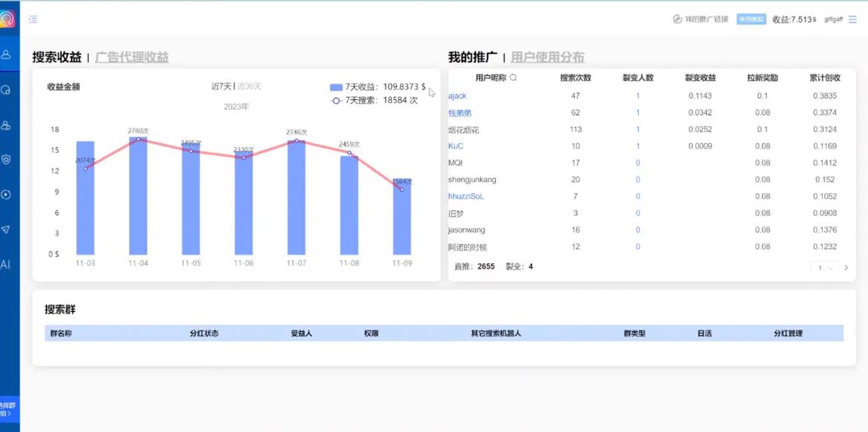Click the blue 使用教程 button
The image size is (868, 432).
(x=751, y=20)
